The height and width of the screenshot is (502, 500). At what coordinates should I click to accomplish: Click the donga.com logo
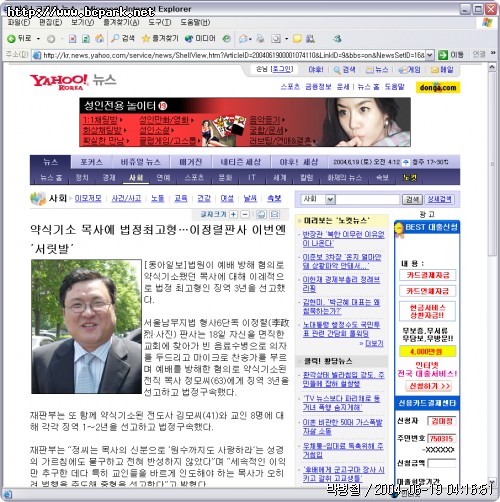pyautogui.click(x=438, y=88)
